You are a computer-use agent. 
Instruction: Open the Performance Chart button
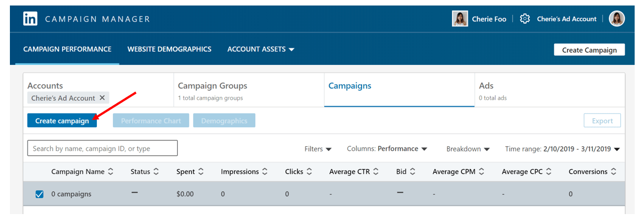pyautogui.click(x=151, y=121)
